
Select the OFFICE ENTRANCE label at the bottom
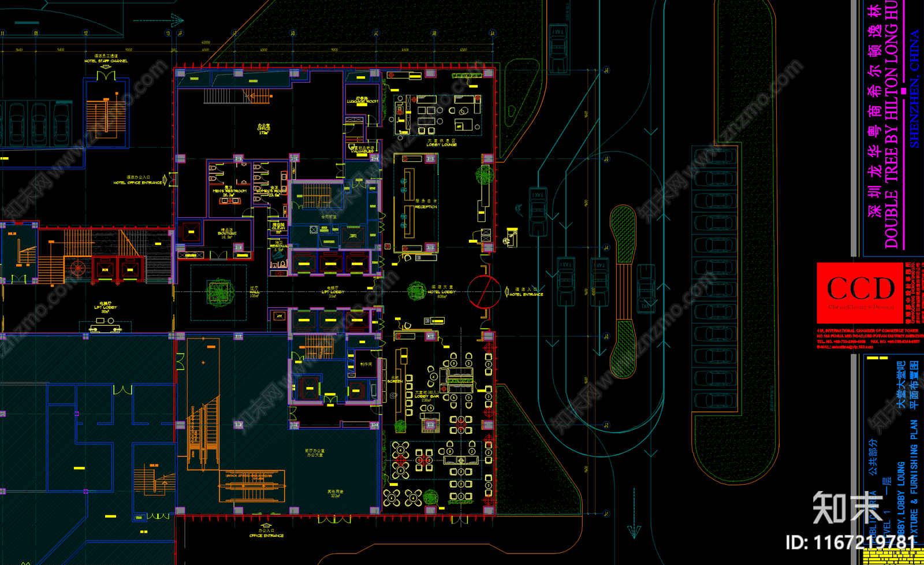pyautogui.click(x=266, y=536)
